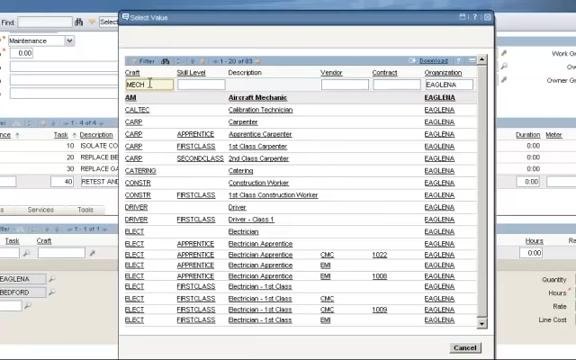
Task: Click the lookup icon next to labor Task field
Action: pos(26,253)
